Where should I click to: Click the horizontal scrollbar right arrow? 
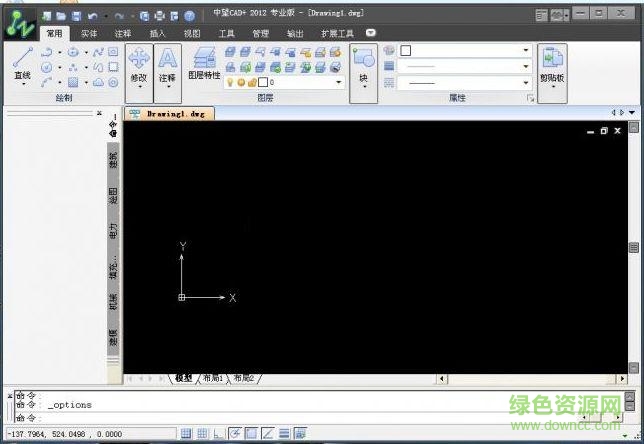(x=623, y=378)
